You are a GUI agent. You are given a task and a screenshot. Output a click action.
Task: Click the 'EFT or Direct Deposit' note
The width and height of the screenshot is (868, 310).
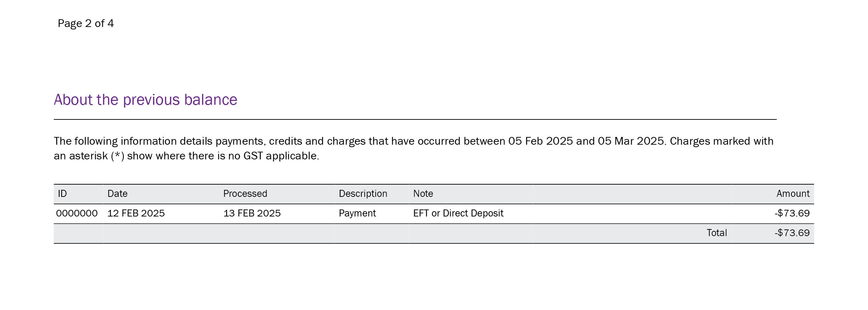pos(458,213)
